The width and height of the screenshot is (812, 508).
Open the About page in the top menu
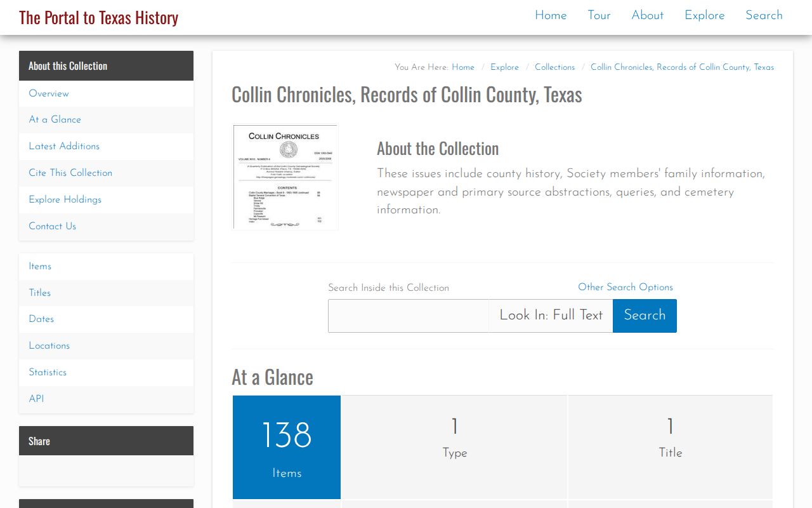tap(647, 15)
